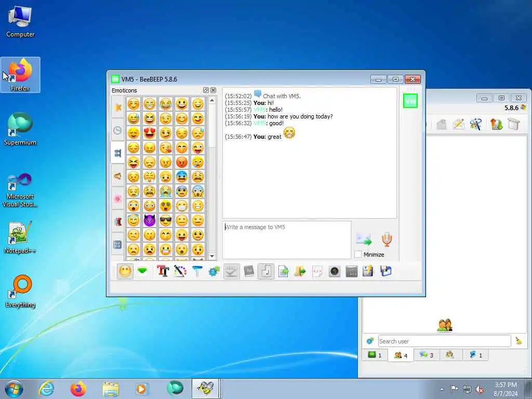Click the crossed-tools icon in the main window
Image resolution: width=532 pixels, height=399 pixels.
click(476, 124)
